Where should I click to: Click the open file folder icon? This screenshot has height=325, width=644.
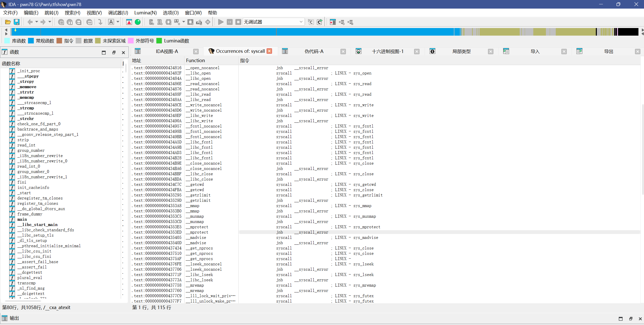[x=8, y=22]
